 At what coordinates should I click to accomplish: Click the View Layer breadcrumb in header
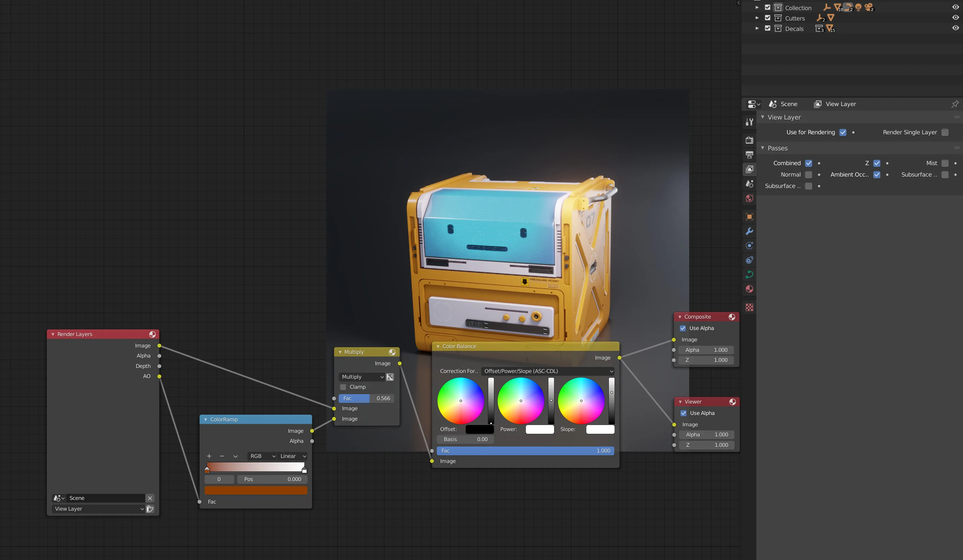point(835,104)
